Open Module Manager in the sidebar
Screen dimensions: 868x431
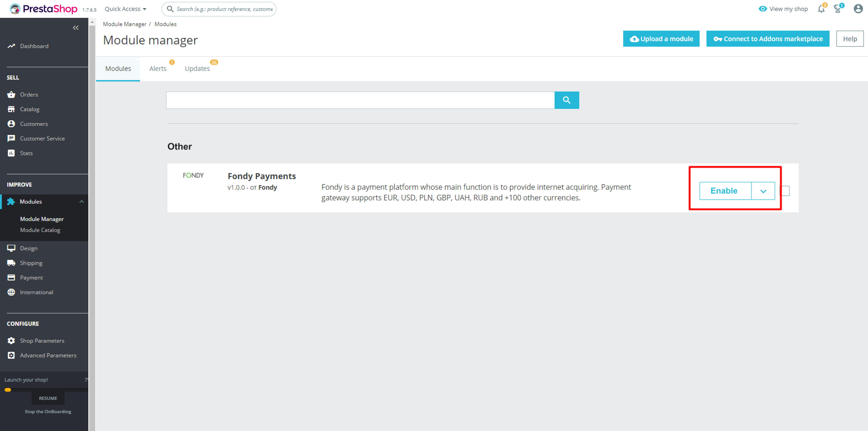coord(42,219)
